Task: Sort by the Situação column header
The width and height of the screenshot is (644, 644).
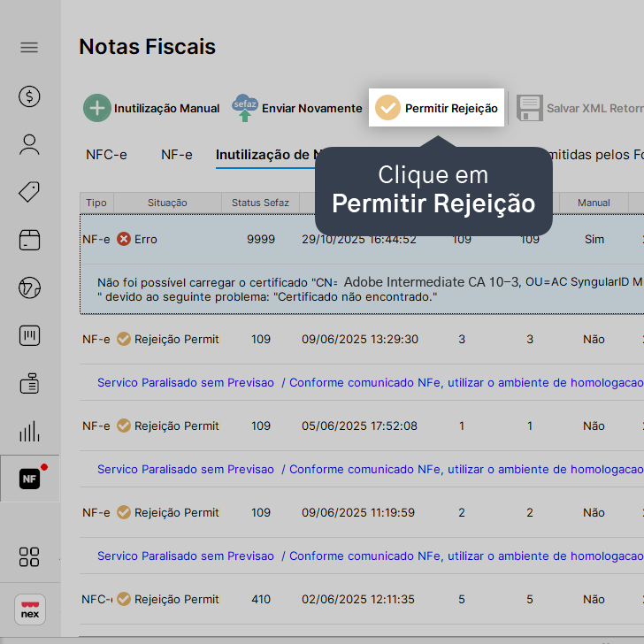Action: pyautogui.click(x=167, y=203)
